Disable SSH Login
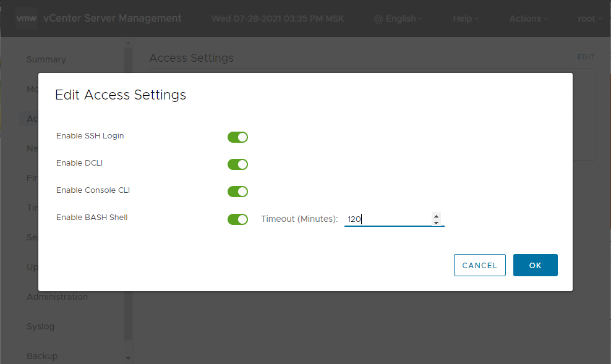The width and height of the screenshot is (611, 364). 237,137
